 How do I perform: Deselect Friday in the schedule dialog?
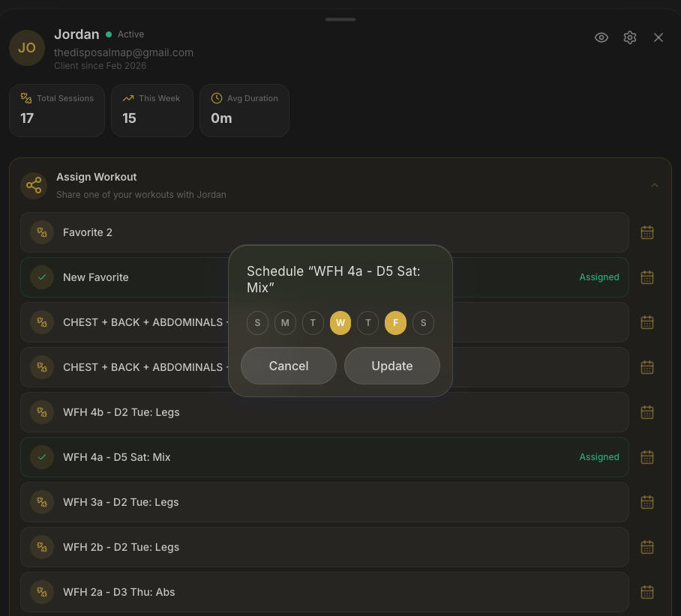point(395,323)
